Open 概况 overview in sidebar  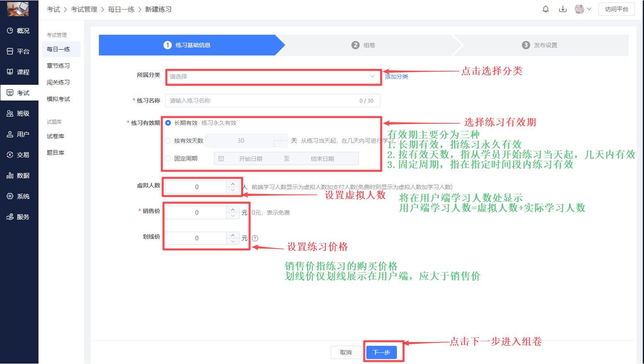click(19, 31)
